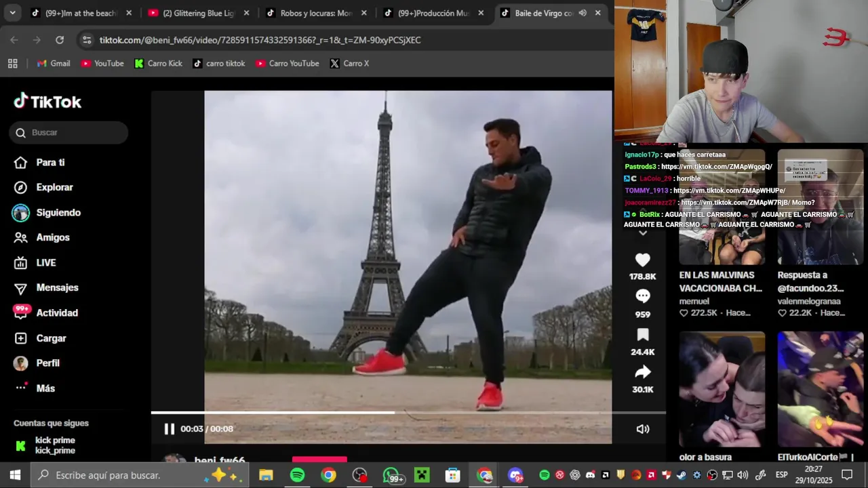This screenshot has width=868, height=488.
Task: Open the Cargar upload page
Action: point(41,338)
